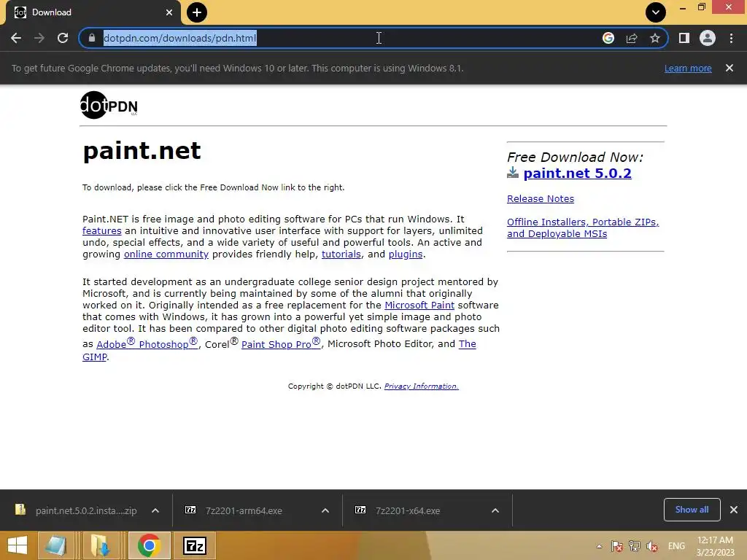Open the folder app on taskbar

[101, 545]
